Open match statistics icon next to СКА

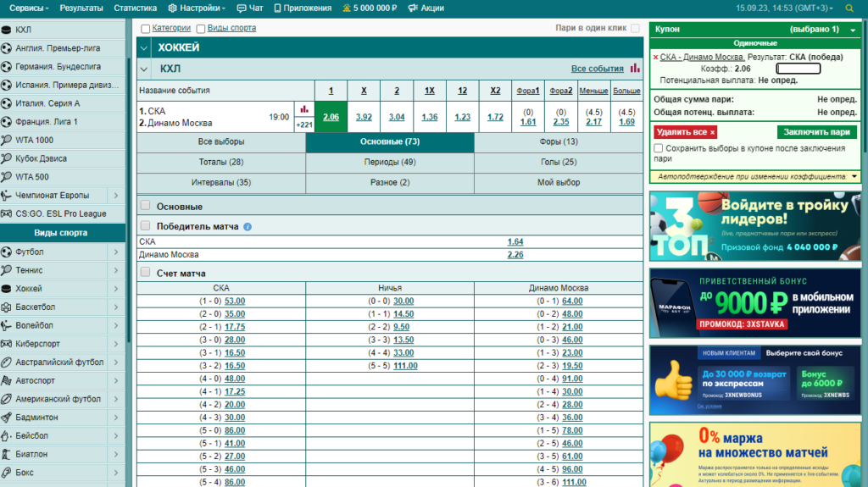point(304,109)
